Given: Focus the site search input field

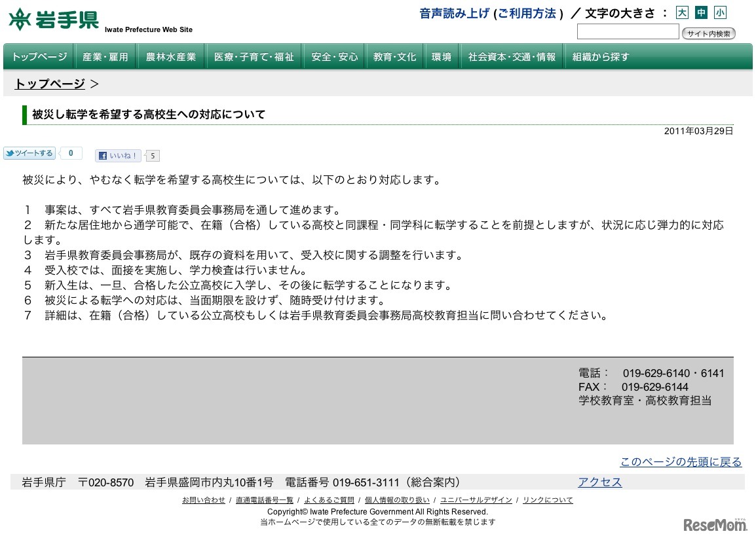Looking at the screenshot, I should coord(628,32).
